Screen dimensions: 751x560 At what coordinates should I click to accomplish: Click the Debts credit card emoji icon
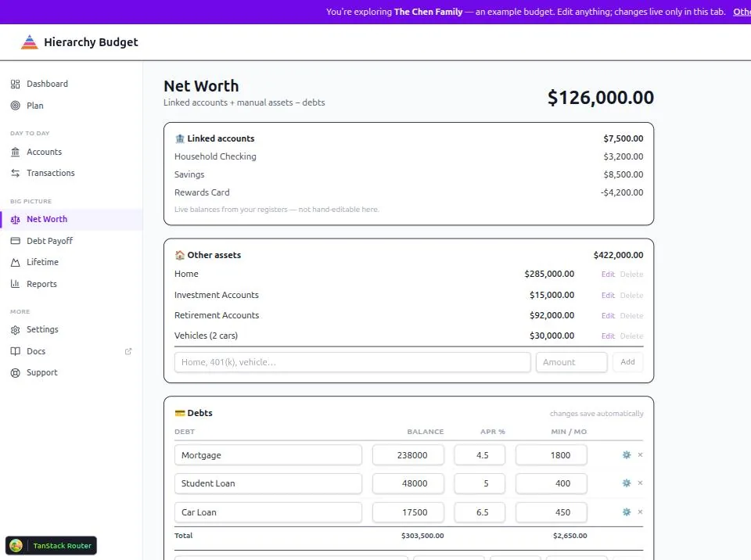[180, 413]
